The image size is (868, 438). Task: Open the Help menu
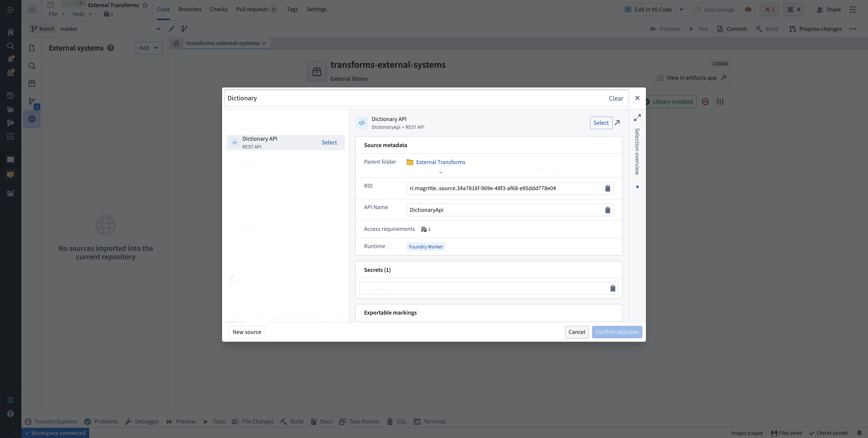[82, 14]
